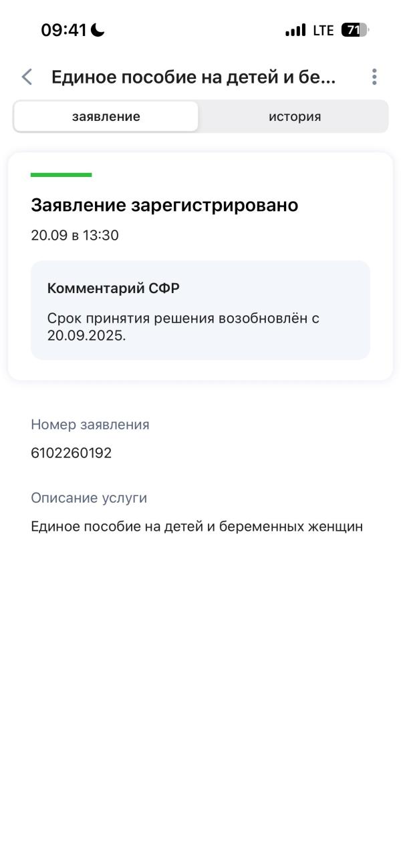The image size is (401, 868).
Task: Tap the moon Focus mode icon
Action: (x=98, y=30)
